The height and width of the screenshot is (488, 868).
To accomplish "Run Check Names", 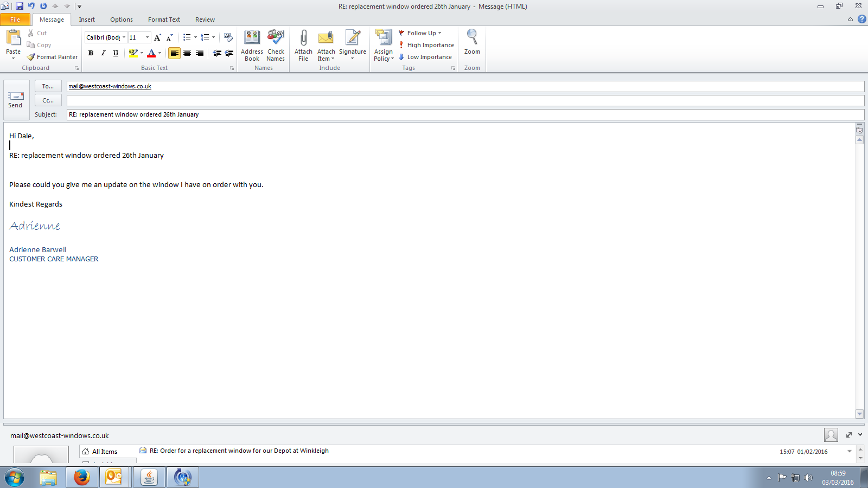I will click(x=276, y=45).
